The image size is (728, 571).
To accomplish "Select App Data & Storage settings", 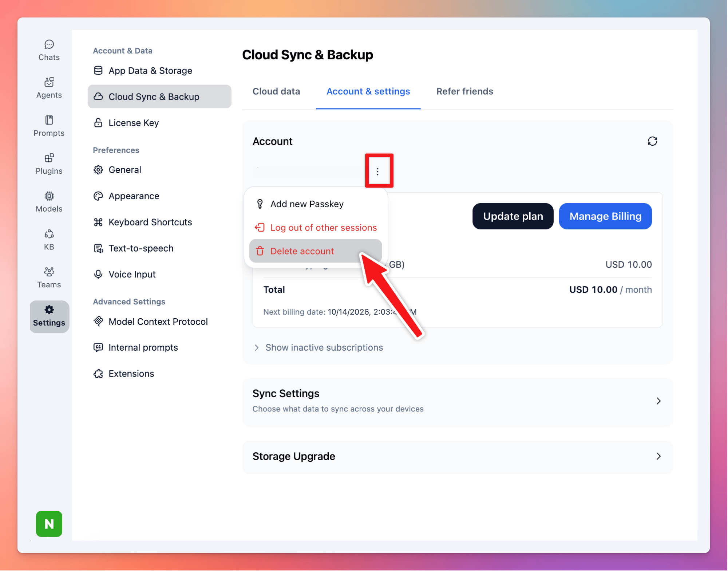I will point(159,71).
